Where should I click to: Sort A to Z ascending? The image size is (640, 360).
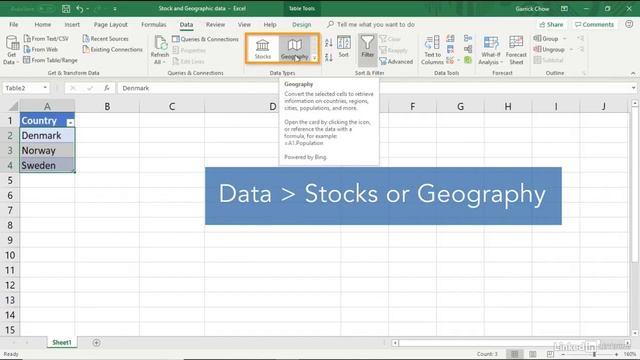point(329,42)
